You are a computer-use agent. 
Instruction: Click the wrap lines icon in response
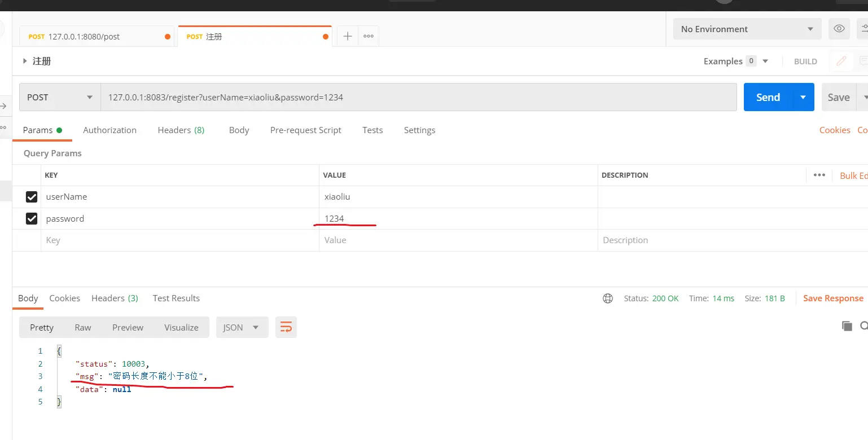pos(286,327)
